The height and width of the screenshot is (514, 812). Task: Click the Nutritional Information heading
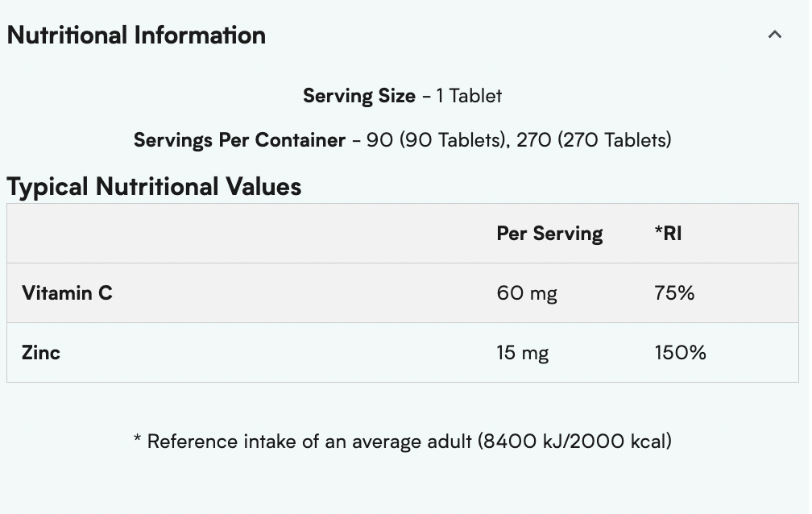click(136, 35)
